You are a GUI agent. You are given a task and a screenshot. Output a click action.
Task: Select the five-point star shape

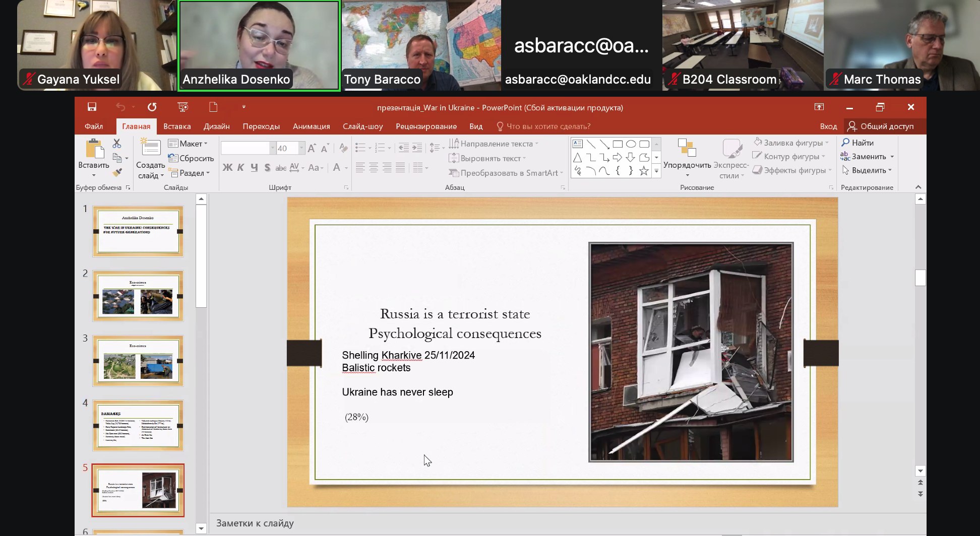click(644, 171)
